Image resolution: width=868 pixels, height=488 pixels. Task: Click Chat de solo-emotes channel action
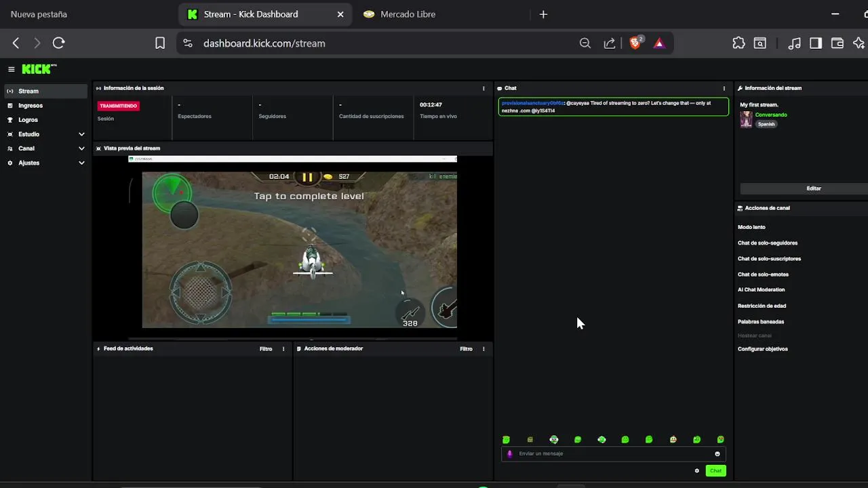tap(763, 274)
